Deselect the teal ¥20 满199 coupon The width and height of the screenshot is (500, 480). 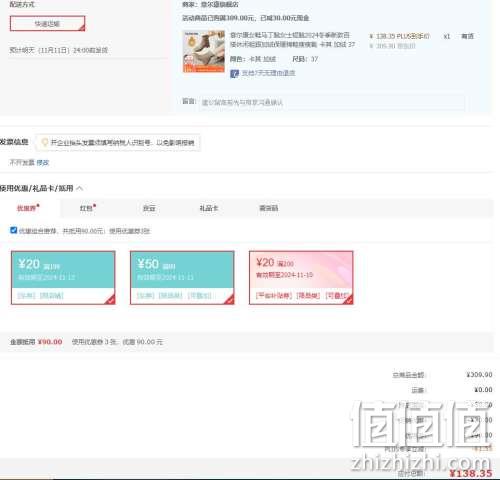[63, 278]
